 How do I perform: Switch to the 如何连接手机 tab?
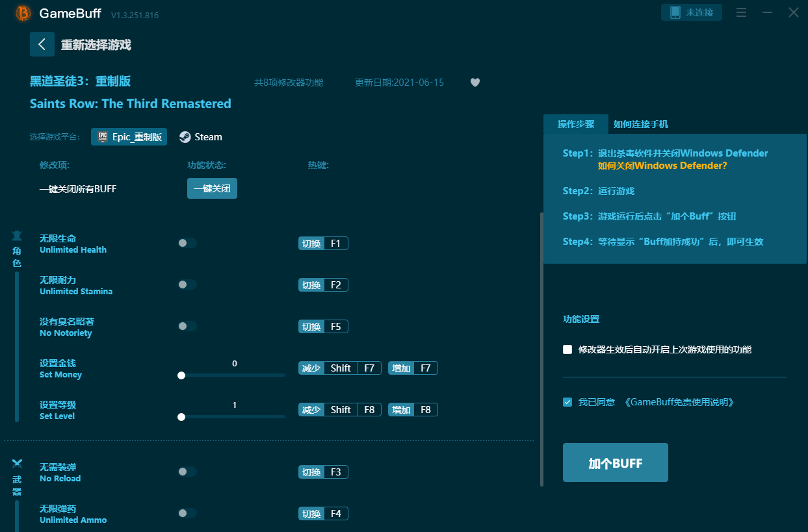point(640,124)
